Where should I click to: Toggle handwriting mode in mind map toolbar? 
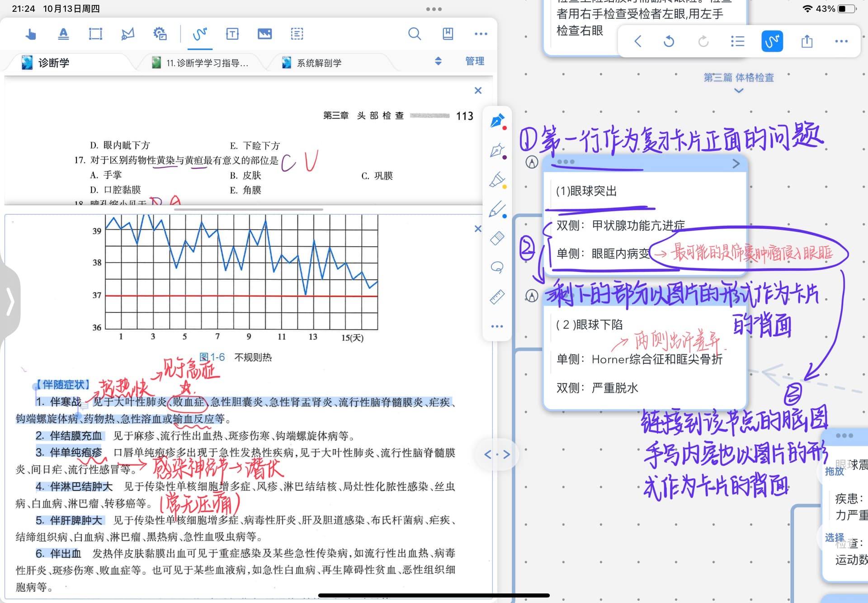pyautogui.click(x=772, y=42)
